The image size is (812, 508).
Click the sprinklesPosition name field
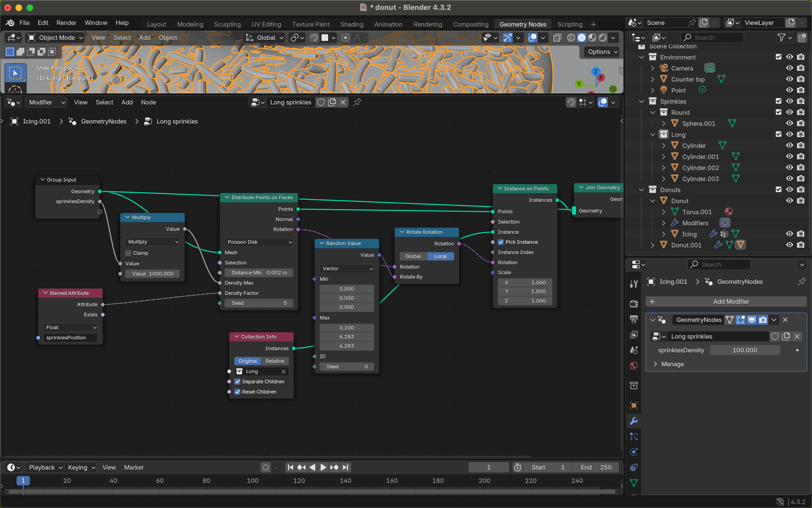click(x=70, y=338)
